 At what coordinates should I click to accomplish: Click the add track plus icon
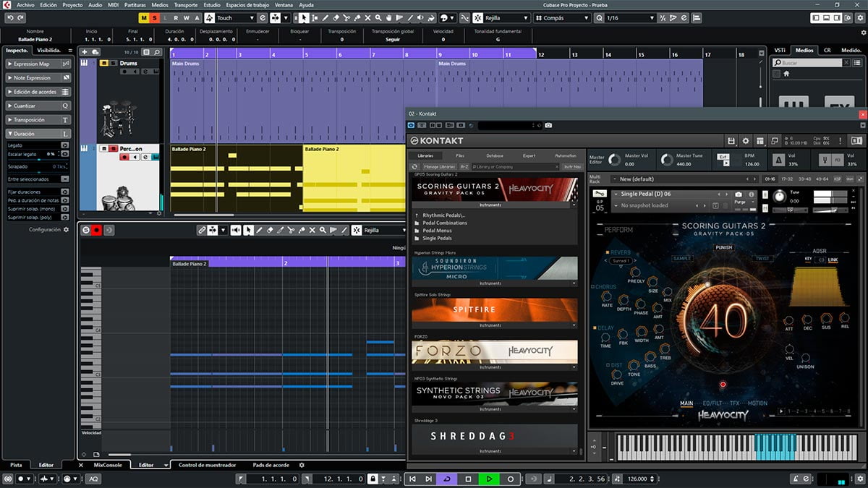[x=85, y=52]
